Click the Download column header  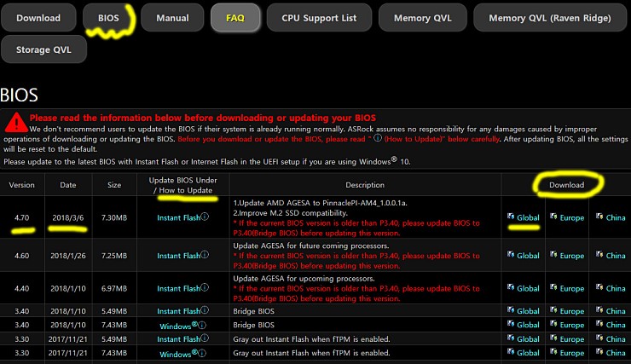point(566,185)
